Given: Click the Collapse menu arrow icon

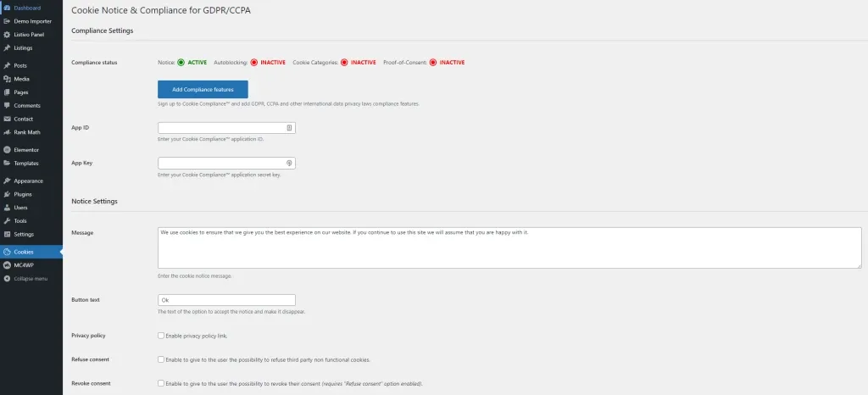Looking at the screenshot, I should [x=7, y=278].
